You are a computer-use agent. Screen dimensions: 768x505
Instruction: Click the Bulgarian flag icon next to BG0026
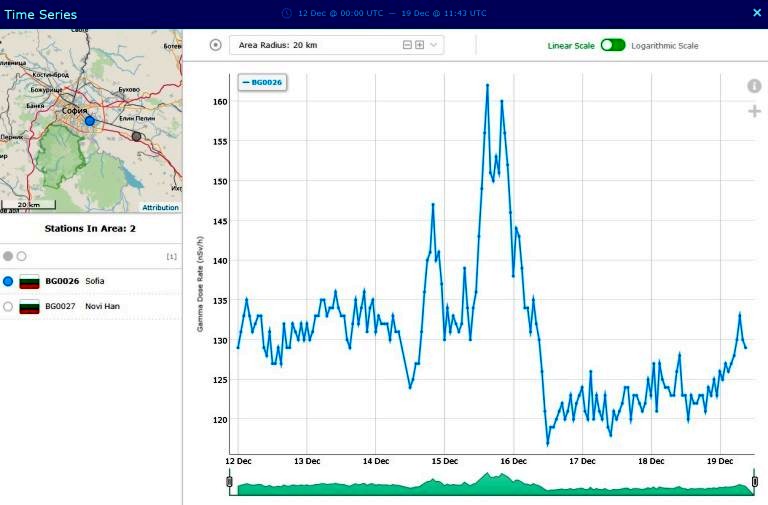pyautogui.click(x=30, y=281)
